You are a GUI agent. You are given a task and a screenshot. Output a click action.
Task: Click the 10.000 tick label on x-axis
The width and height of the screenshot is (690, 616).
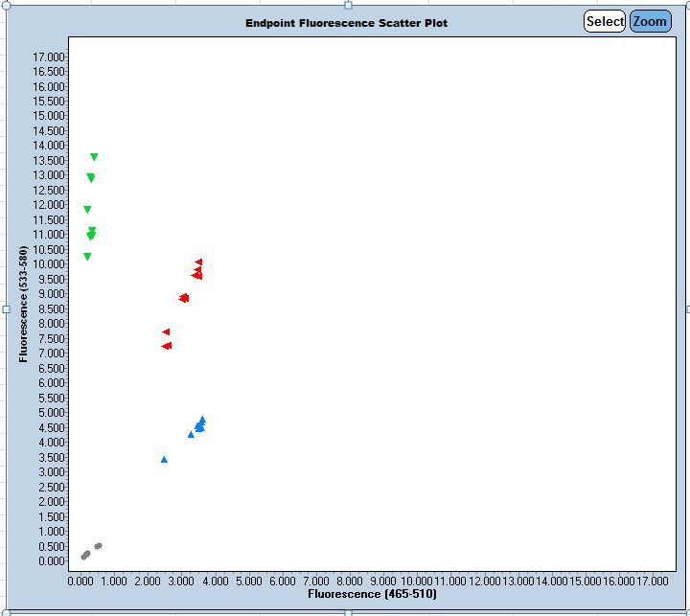[x=415, y=581]
